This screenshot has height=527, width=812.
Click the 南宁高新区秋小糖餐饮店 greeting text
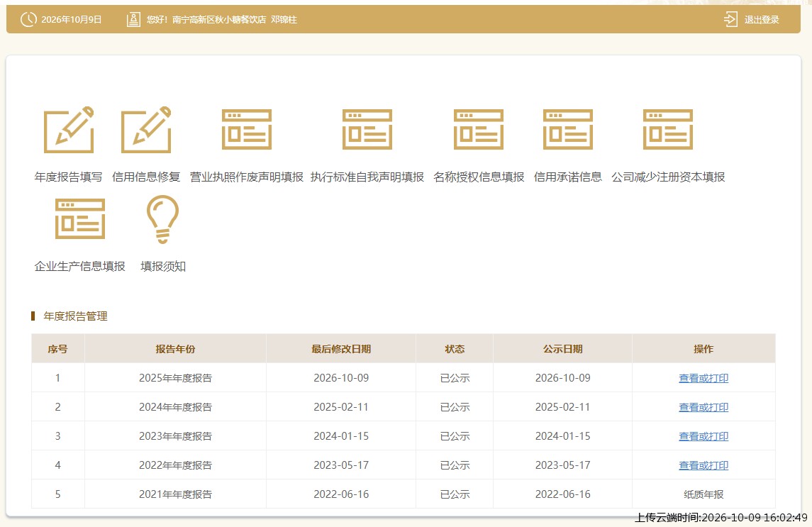pos(219,20)
